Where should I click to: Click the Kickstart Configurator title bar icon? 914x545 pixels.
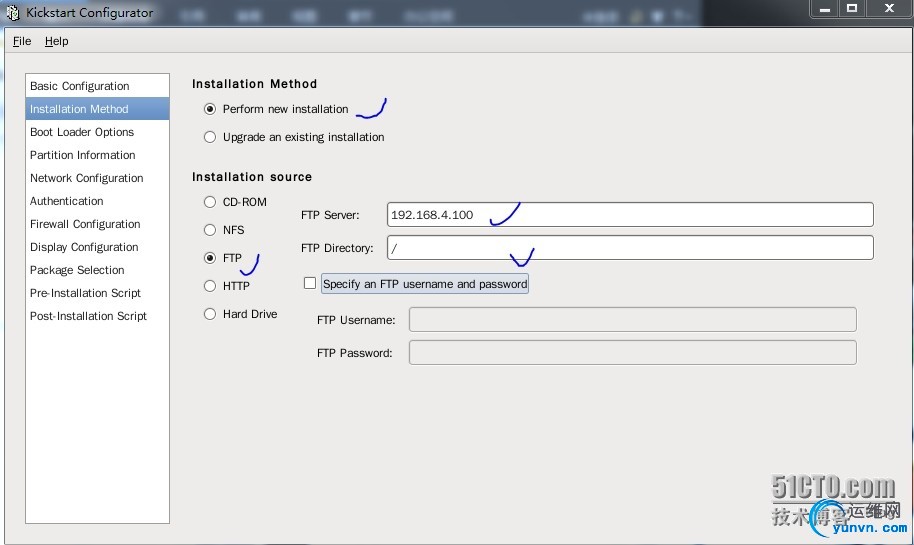point(12,12)
